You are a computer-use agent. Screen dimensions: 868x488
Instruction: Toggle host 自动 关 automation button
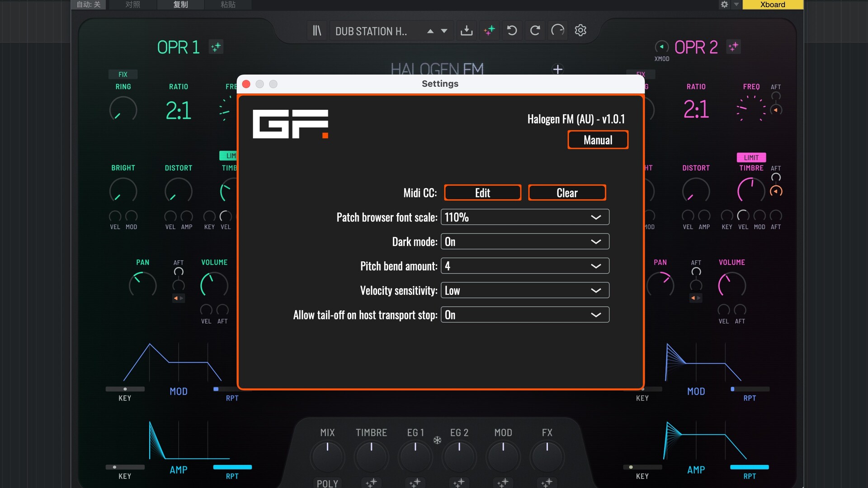(x=89, y=5)
